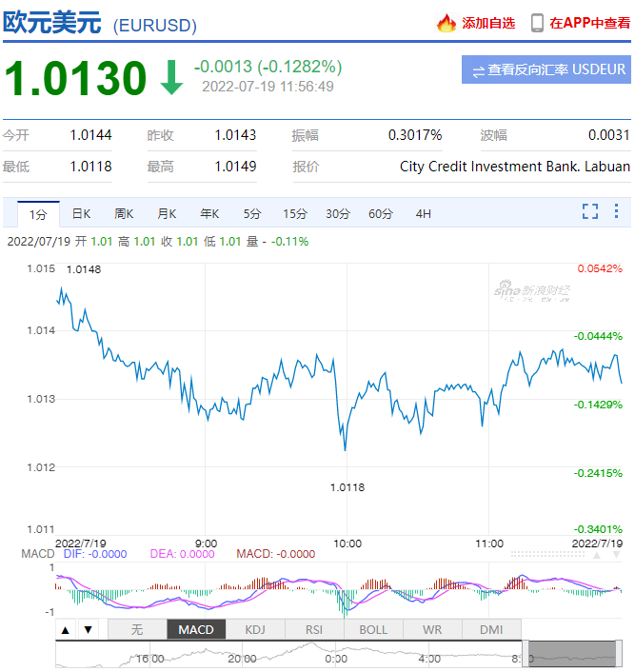Switch chart to 日K tab

coord(81,213)
